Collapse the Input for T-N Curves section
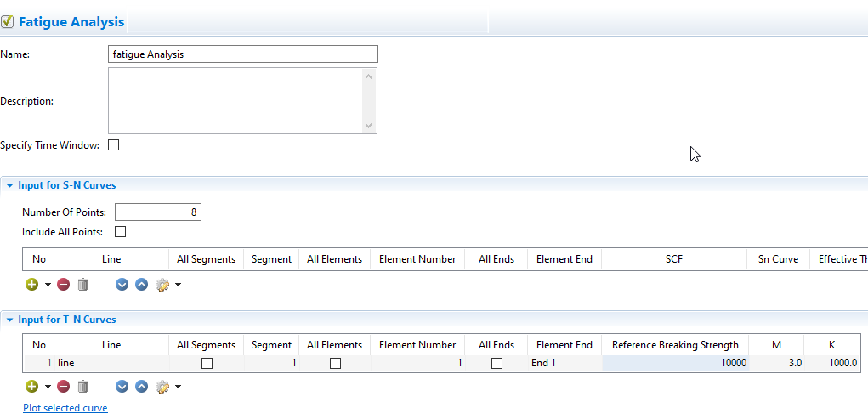This screenshot has height=419, width=868. (x=9, y=320)
